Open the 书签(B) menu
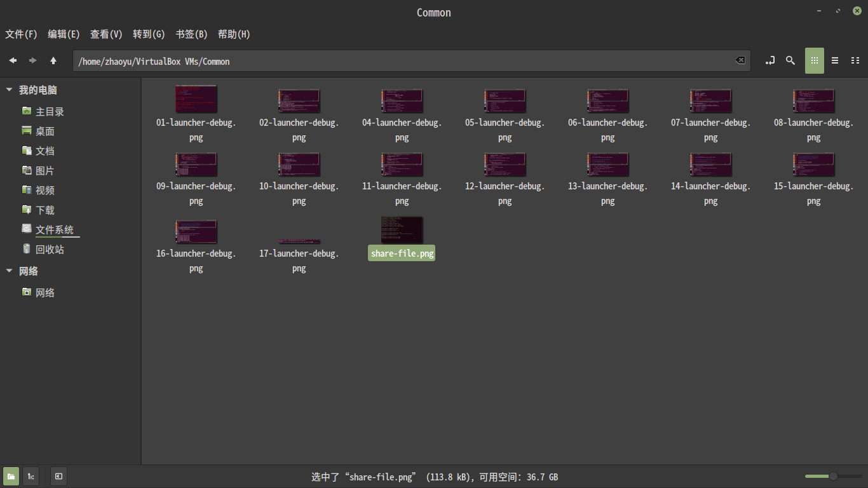The height and width of the screenshot is (488, 868). tap(191, 34)
